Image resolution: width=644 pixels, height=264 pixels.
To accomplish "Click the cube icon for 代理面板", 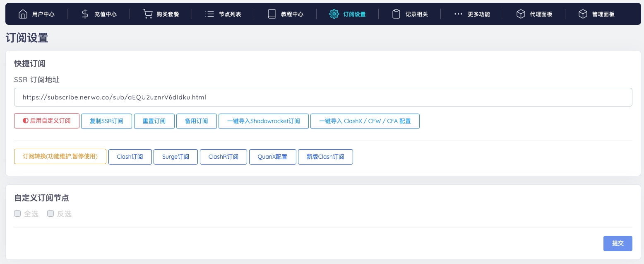I will (x=521, y=14).
